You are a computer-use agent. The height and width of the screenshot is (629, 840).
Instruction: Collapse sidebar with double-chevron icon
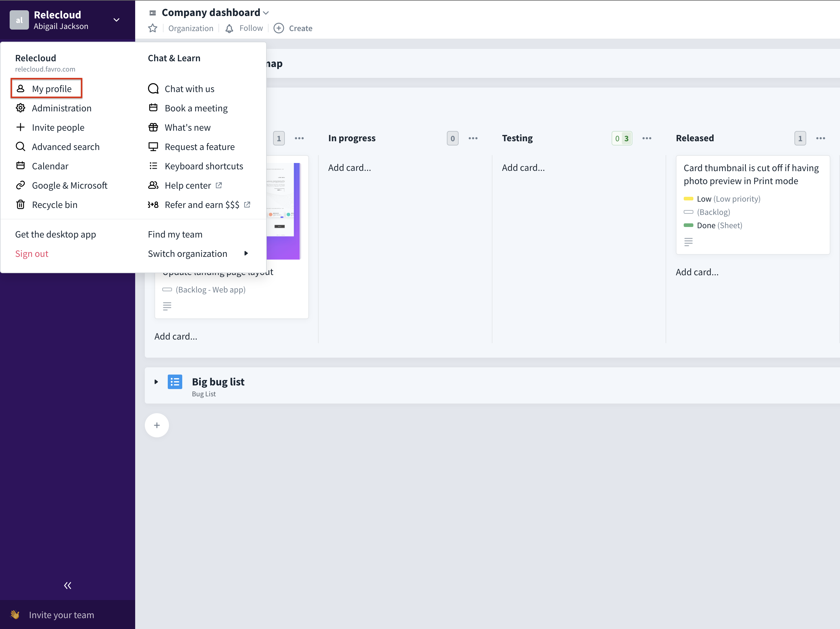click(x=68, y=585)
